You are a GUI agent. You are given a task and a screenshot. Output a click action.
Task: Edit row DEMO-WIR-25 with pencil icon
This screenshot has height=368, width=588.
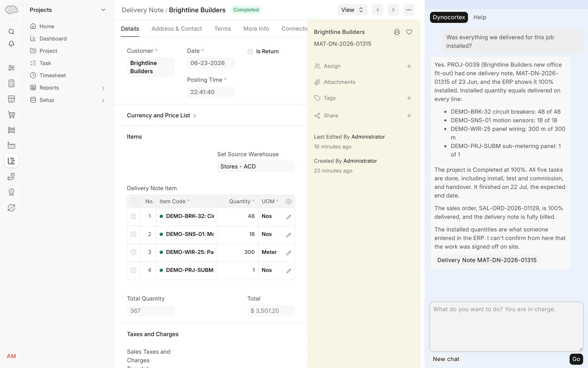[288, 253]
